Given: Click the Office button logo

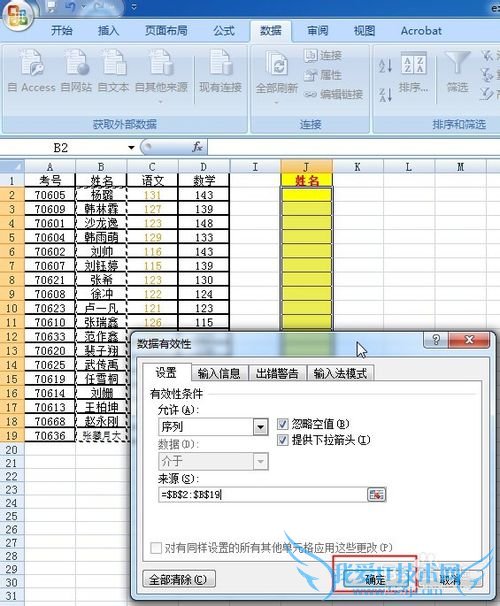Looking at the screenshot, I should pyautogui.click(x=17, y=15).
